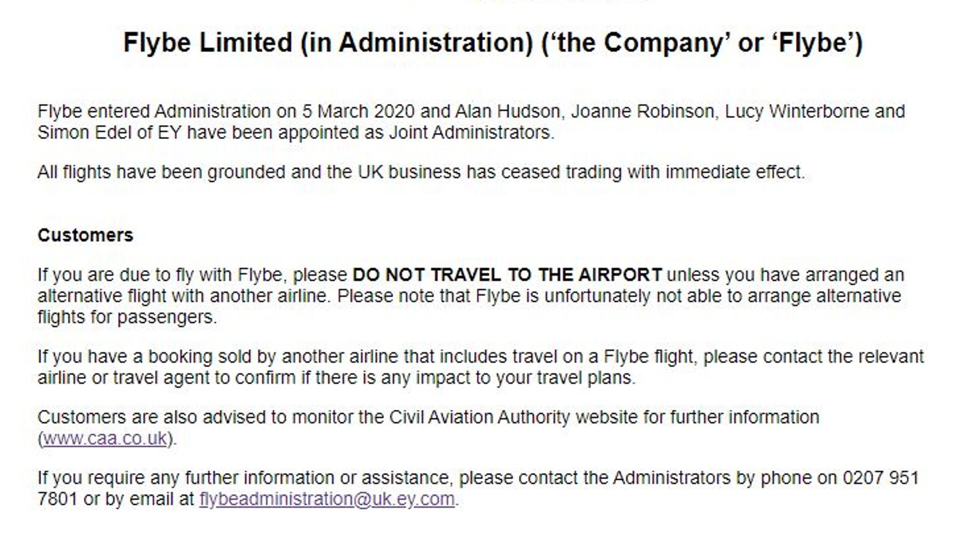The height and width of the screenshot is (551, 980).
Task: Click the flybeadministration@uk.ey.com email link
Action: [327, 499]
